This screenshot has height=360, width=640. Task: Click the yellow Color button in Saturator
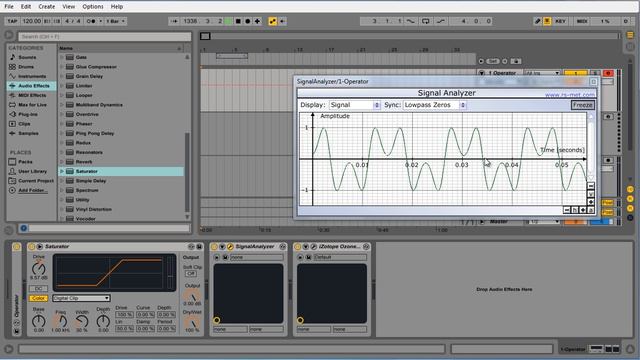[x=38, y=298]
